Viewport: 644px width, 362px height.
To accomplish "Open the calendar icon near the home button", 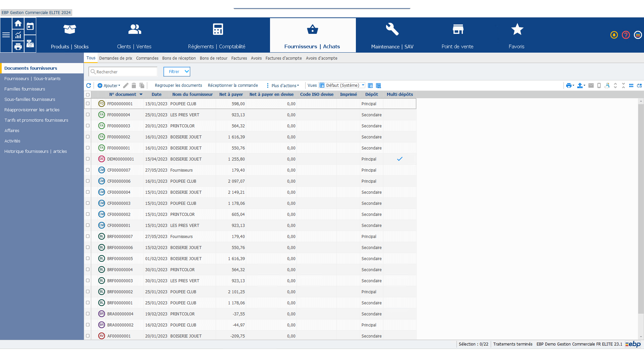I will pyautogui.click(x=30, y=26).
